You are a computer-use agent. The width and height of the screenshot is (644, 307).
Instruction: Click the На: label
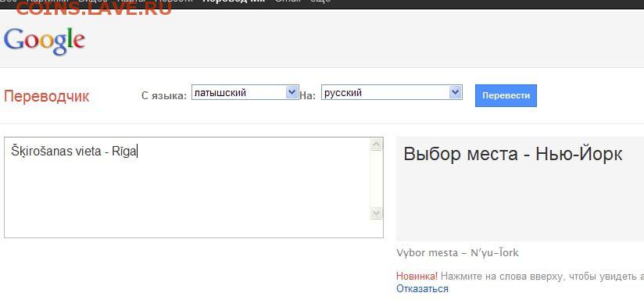point(308,96)
